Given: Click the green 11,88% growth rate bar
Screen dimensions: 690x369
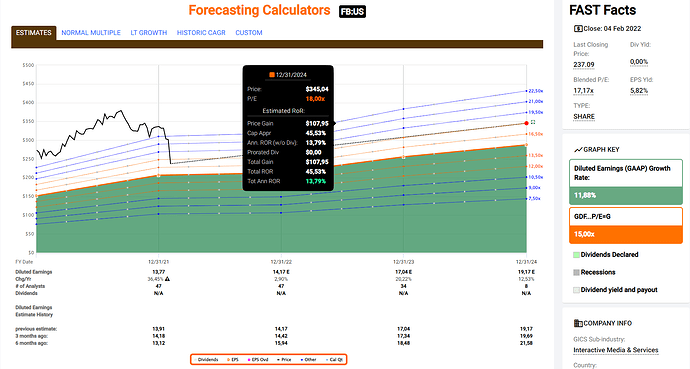Looking at the screenshot, I should coord(625,196).
